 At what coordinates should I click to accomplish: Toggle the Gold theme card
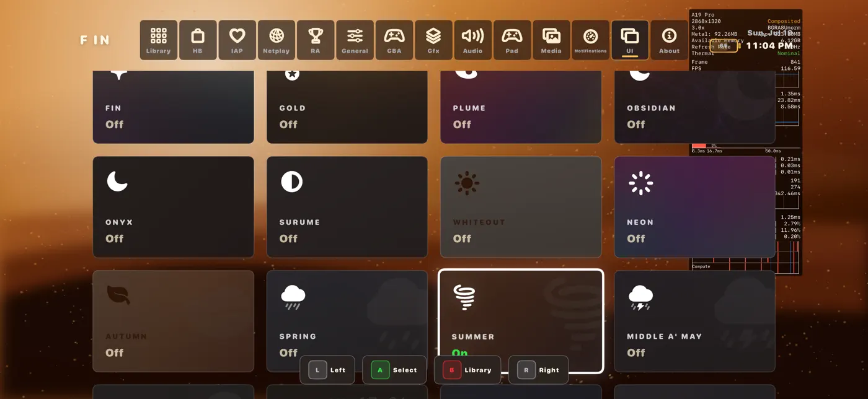347,107
